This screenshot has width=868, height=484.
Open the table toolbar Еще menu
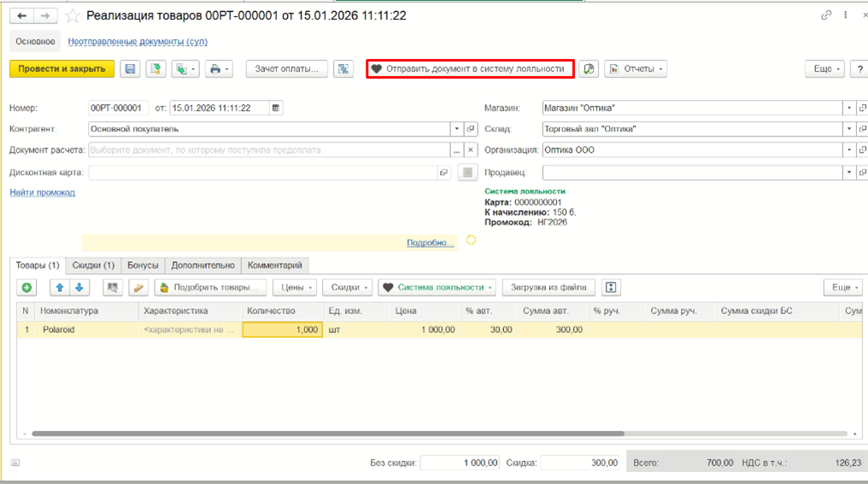click(843, 287)
